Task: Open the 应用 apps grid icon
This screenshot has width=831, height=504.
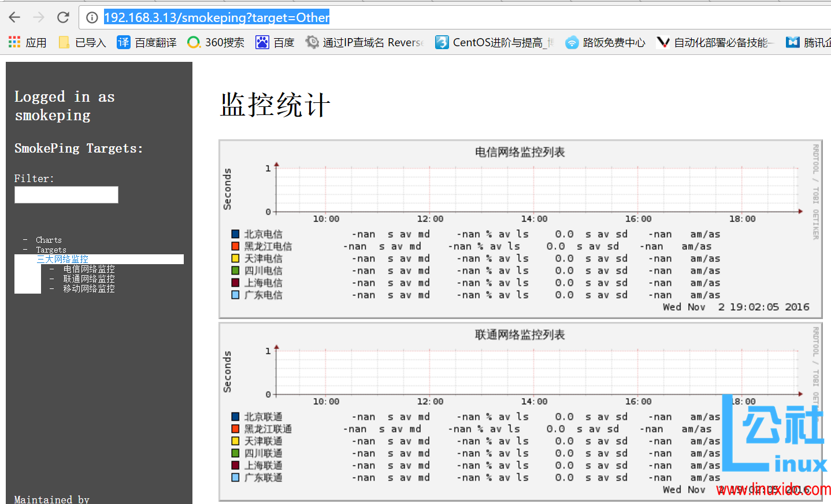Action: click(x=13, y=42)
